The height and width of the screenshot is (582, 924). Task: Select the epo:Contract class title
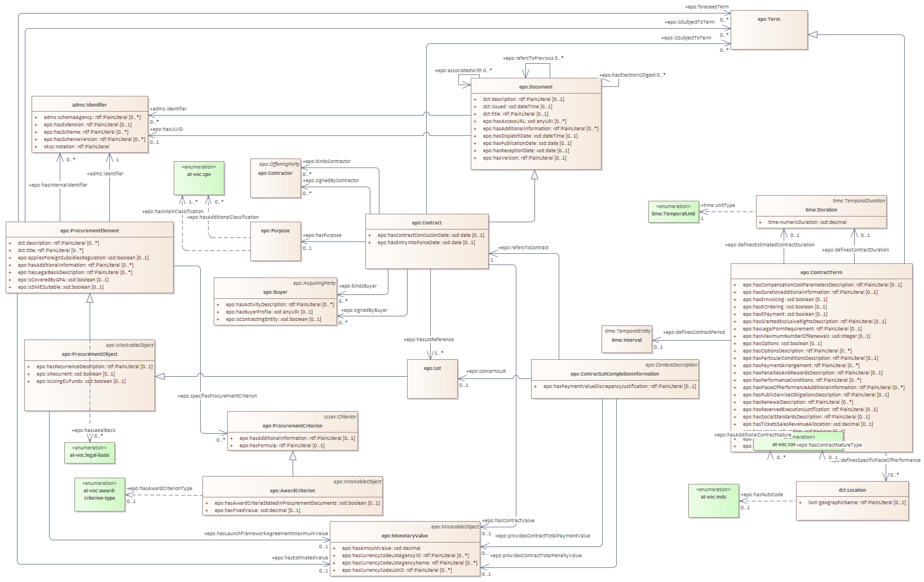point(427,223)
